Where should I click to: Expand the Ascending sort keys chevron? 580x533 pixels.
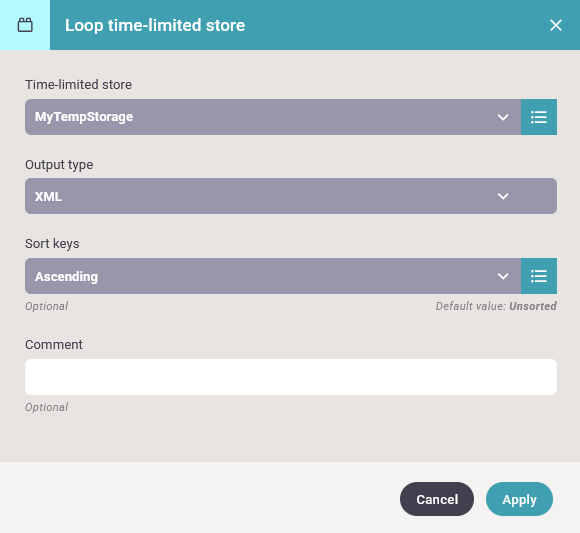(503, 276)
